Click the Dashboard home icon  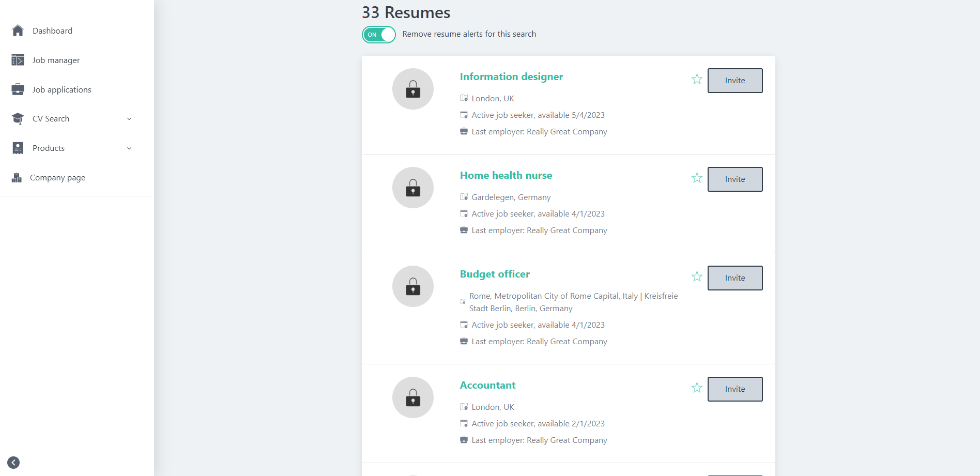tap(18, 31)
